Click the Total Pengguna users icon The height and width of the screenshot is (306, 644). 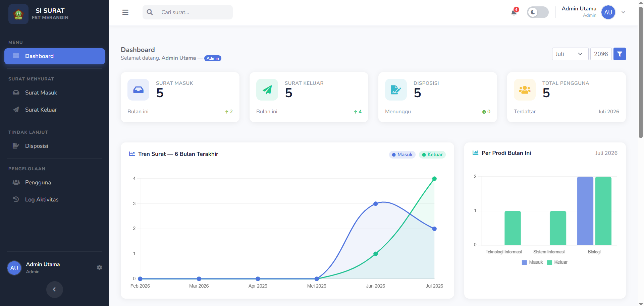pos(525,90)
